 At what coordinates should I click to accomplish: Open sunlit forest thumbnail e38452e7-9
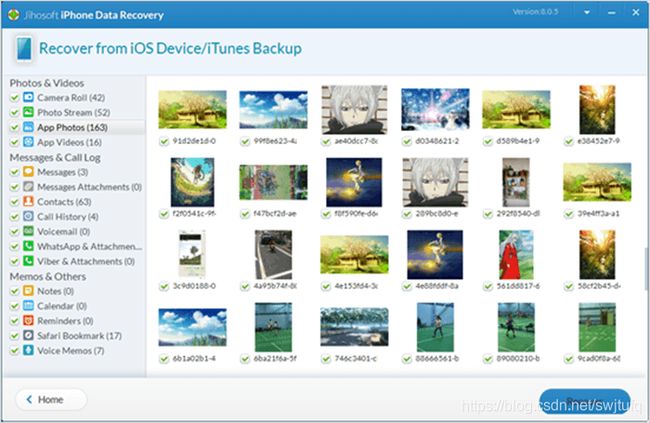coord(597,109)
